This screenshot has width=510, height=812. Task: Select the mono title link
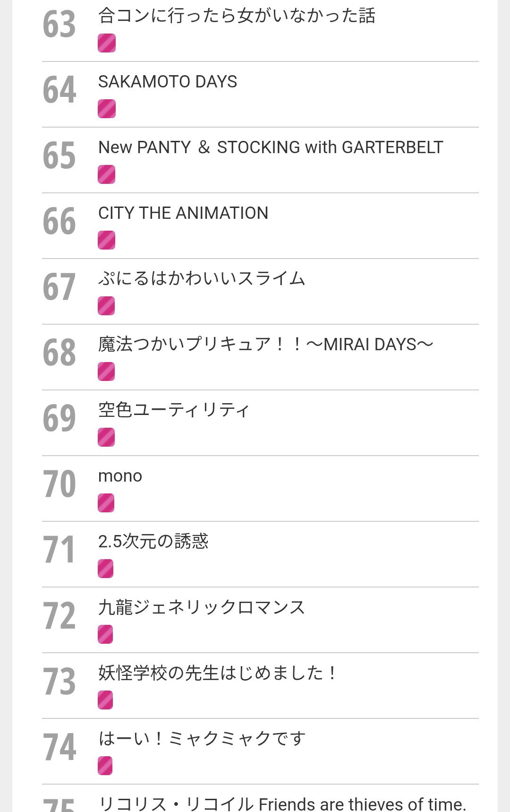coord(120,476)
